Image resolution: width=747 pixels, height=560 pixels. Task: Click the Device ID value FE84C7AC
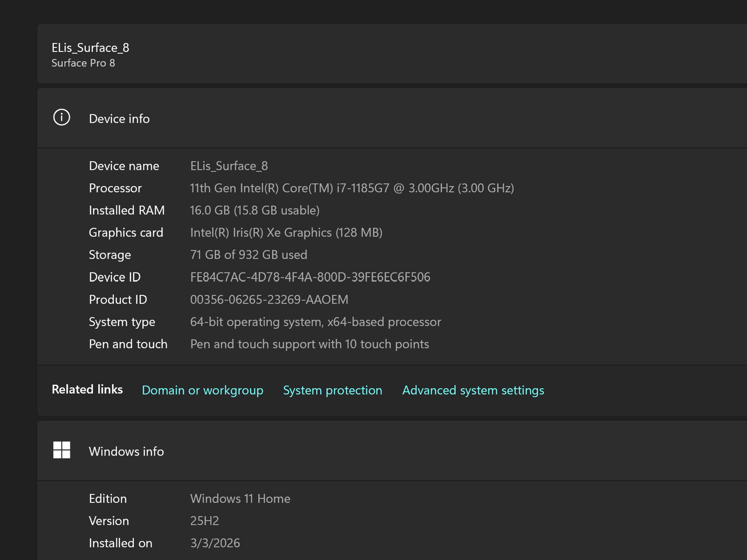point(310,277)
